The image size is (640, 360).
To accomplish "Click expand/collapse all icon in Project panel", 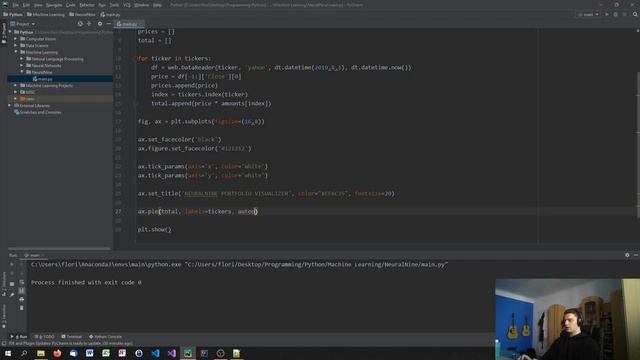I will pyautogui.click(x=89, y=24).
